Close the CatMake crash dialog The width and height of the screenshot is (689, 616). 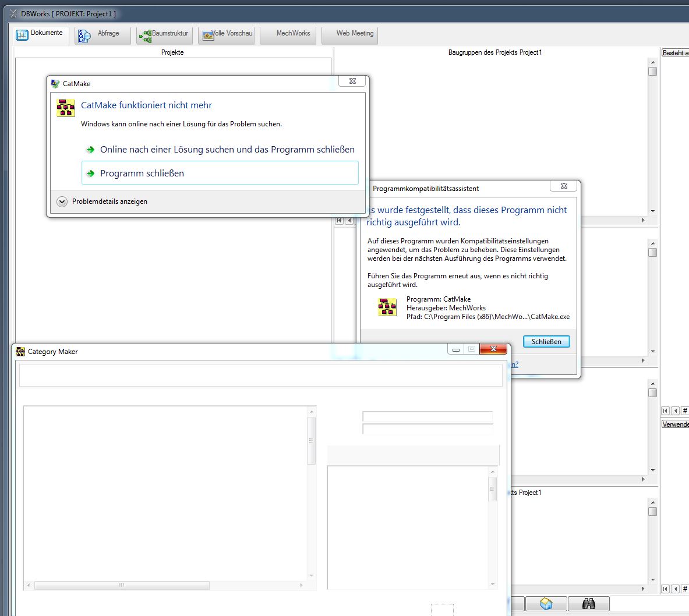(352, 81)
